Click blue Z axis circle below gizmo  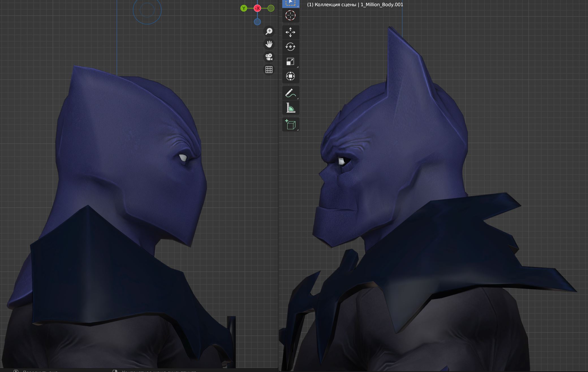[x=257, y=22]
